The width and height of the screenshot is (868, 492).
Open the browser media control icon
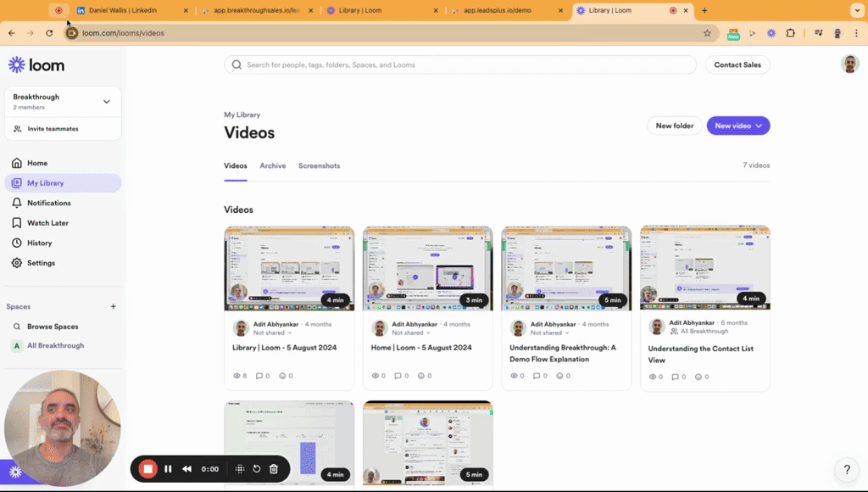818,33
